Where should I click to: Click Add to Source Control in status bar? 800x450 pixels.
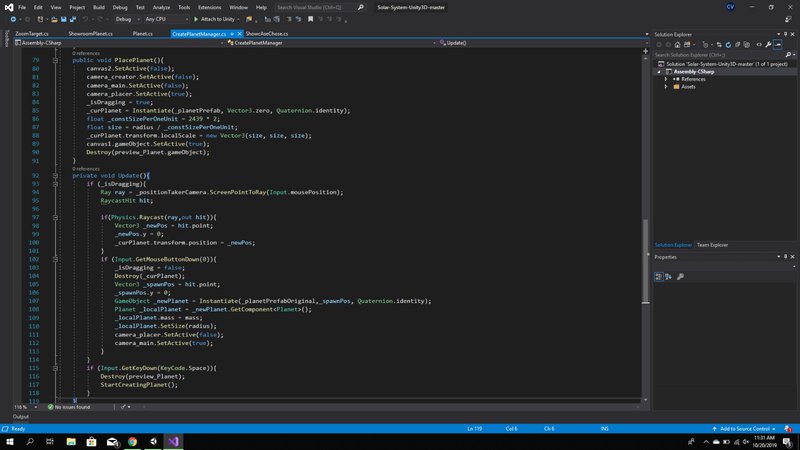click(x=745, y=428)
